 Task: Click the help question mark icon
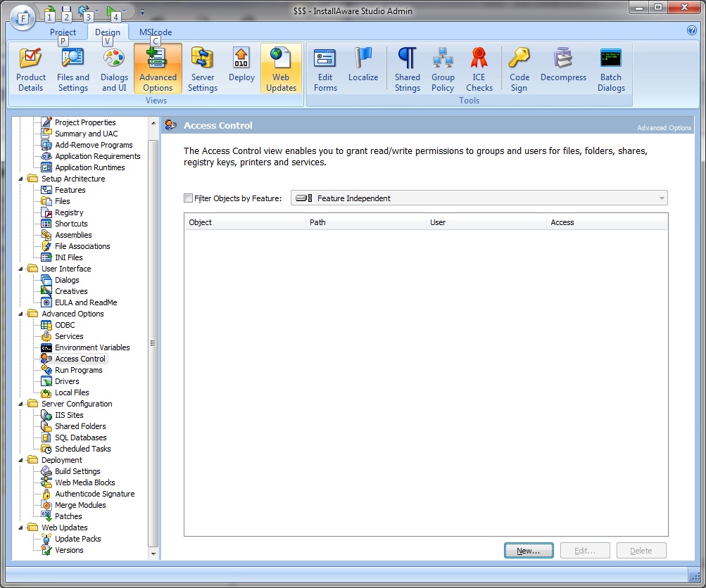[692, 30]
